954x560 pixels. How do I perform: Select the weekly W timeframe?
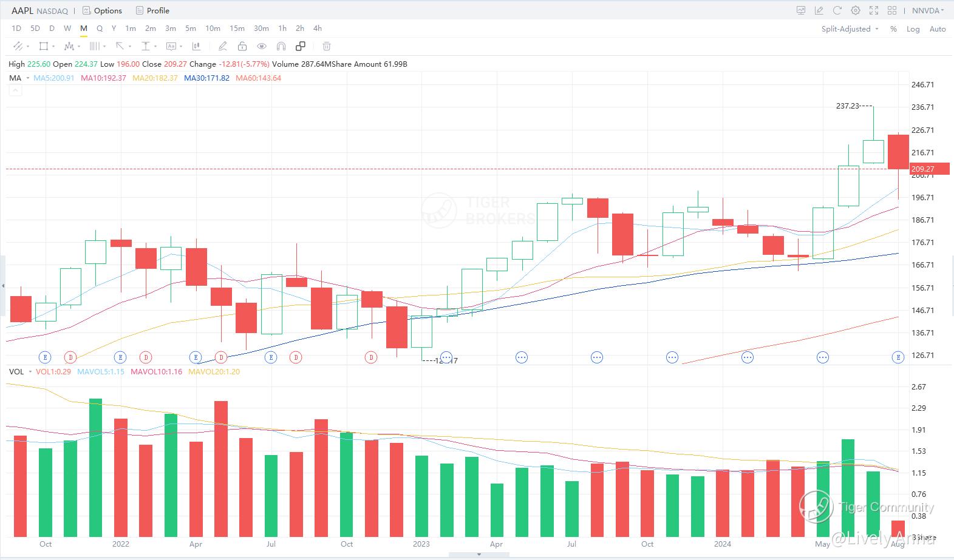[67, 28]
